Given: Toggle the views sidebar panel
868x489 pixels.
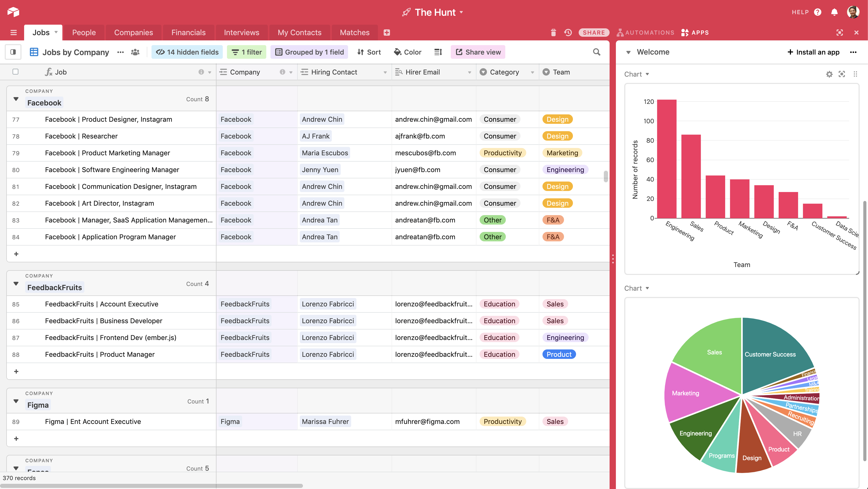Looking at the screenshot, I should pos(13,52).
